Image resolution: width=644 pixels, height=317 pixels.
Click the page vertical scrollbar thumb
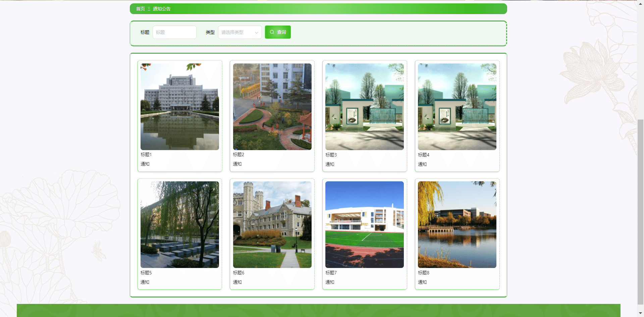click(x=640, y=212)
